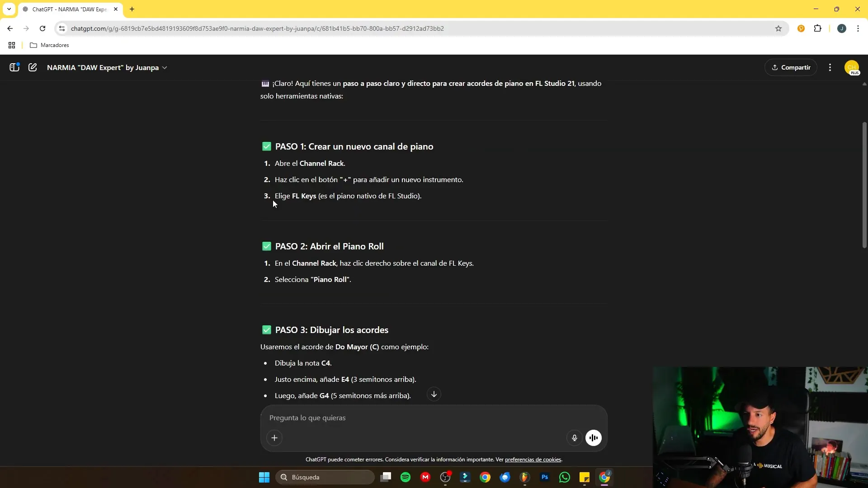Viewport: 868px width, 488px height.
Task: Open the three-dot conversation options menu
Action: [x=830, y=67]
